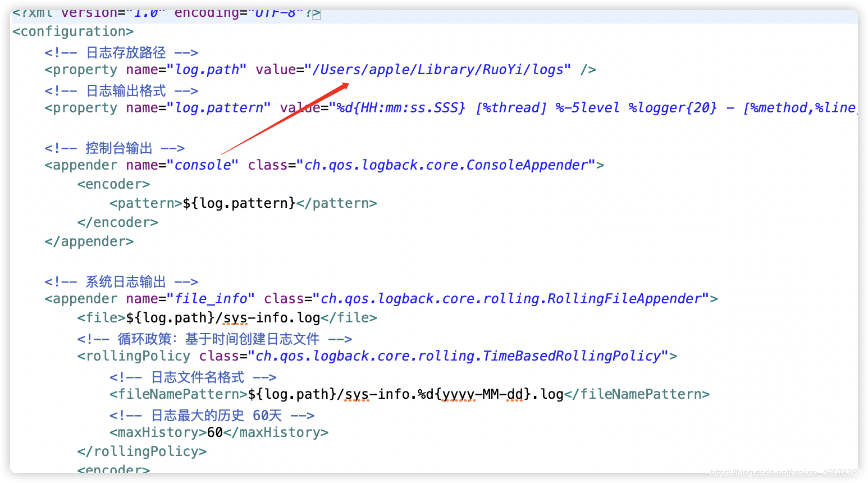Click the %-5level token in pattern
Screen dimensions: 868x483
click(587, 108)
